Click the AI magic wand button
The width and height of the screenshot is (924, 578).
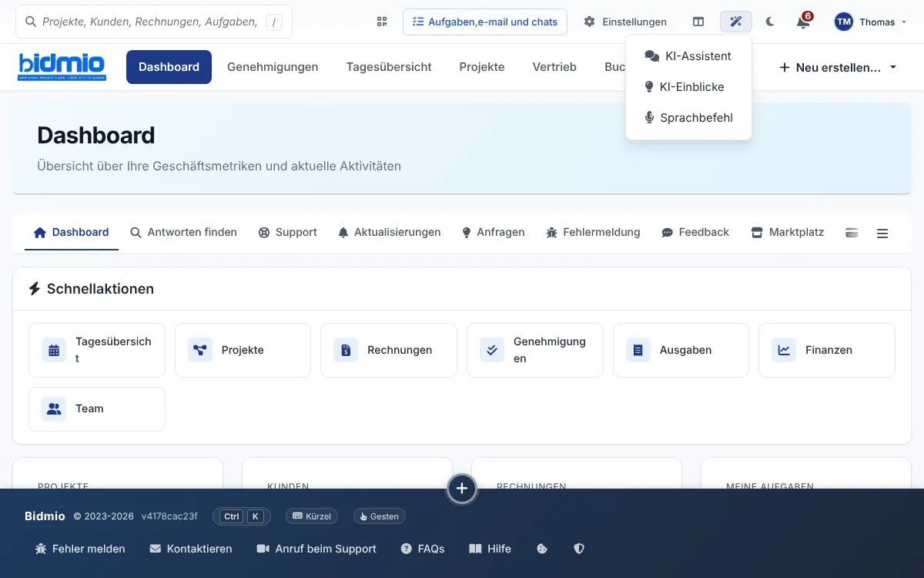(x=736, y=22)
